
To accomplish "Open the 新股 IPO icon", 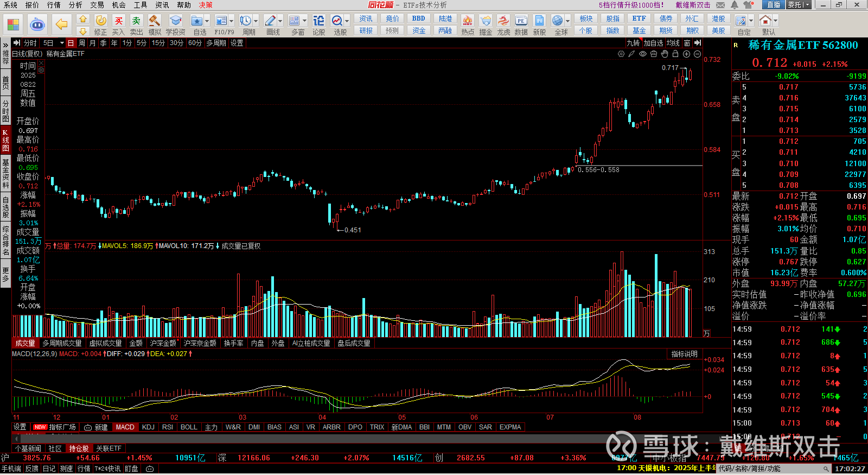I will point(539,25).
